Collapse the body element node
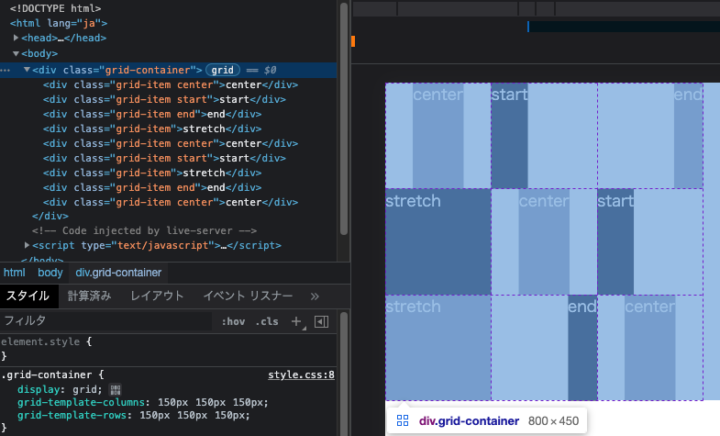Viewport: 720px width, 436px height. click(x=16, y=53)
